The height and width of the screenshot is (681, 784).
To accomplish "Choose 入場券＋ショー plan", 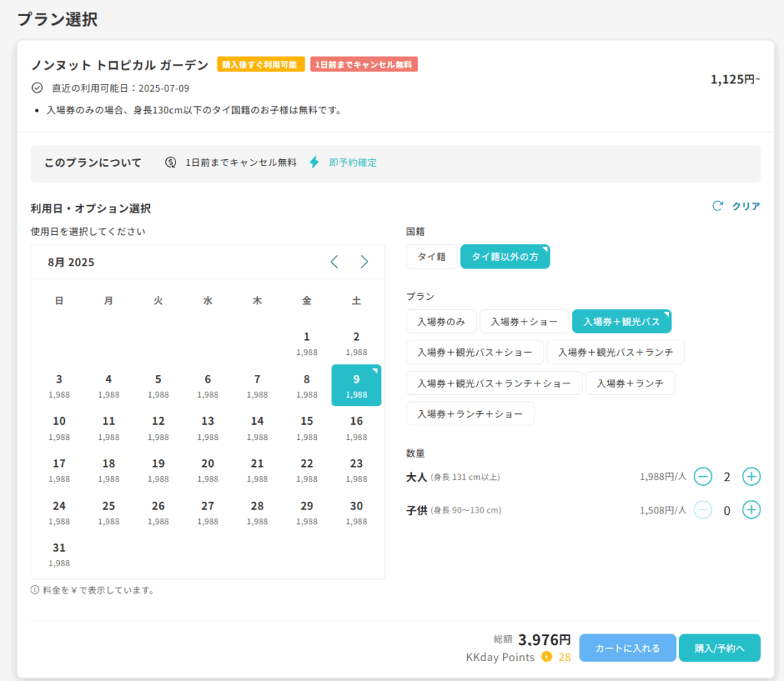I will tap(524, 321).
